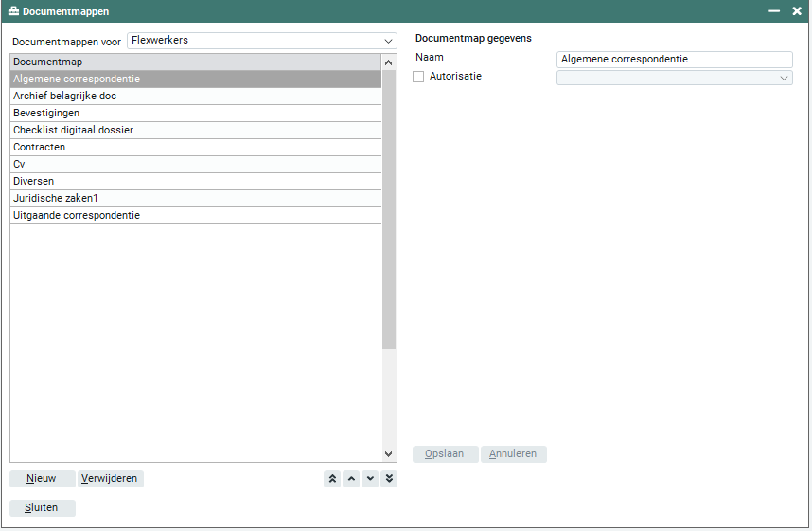Move selected folder to top of list

coord(332,479)
